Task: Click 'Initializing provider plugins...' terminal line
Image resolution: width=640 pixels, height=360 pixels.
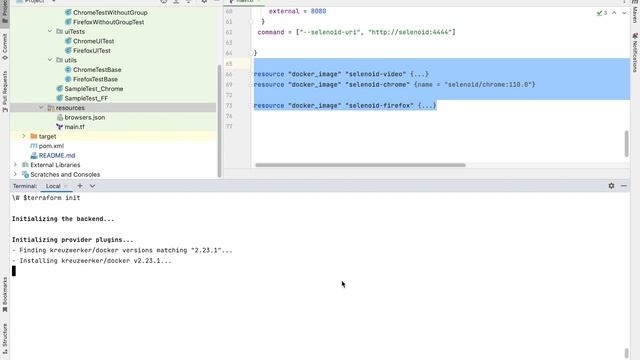Action: (x=73, y=240)
